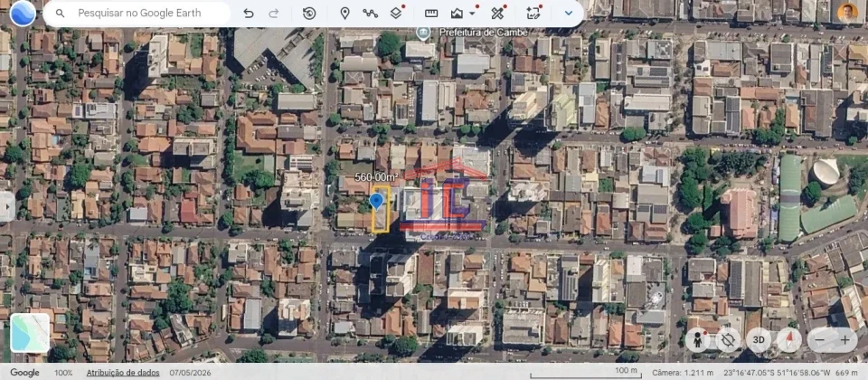Open the Prefeitura de Cambé place label

coord(483,33)
